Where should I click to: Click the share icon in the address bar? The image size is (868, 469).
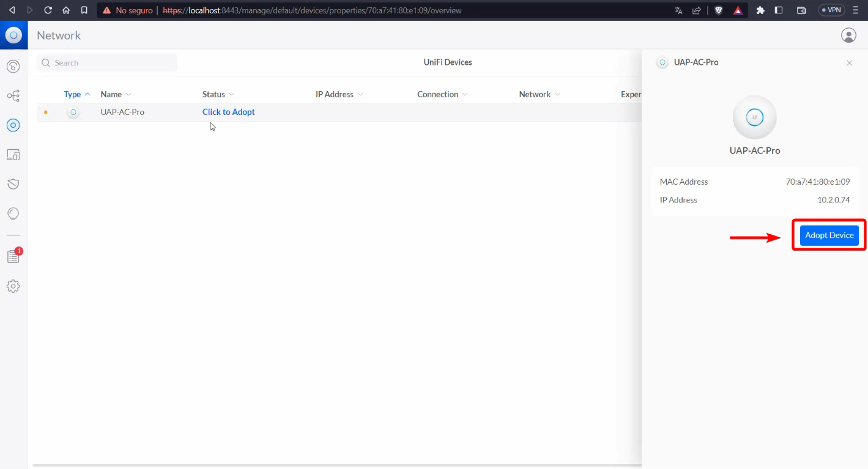(696, 10)
